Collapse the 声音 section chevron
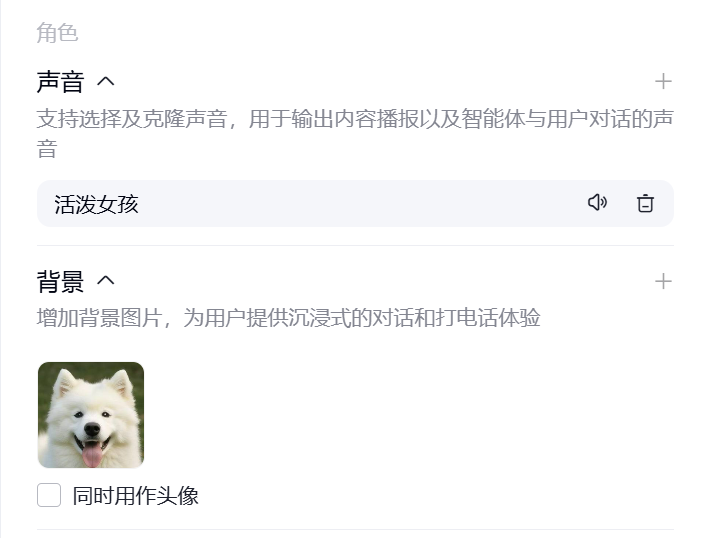Viewport: 704px width, 538px height. pyautogui.click(x=106, y=81)
